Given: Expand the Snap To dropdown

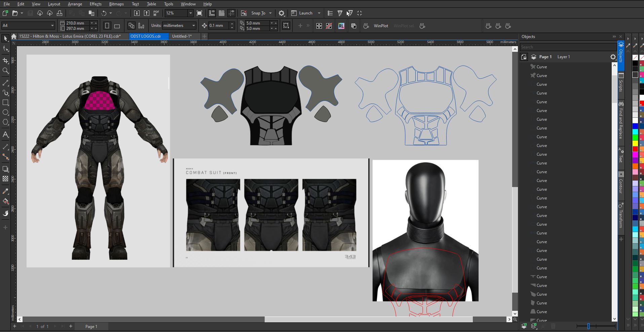Looking at the screenshot, I should point(270,13).
